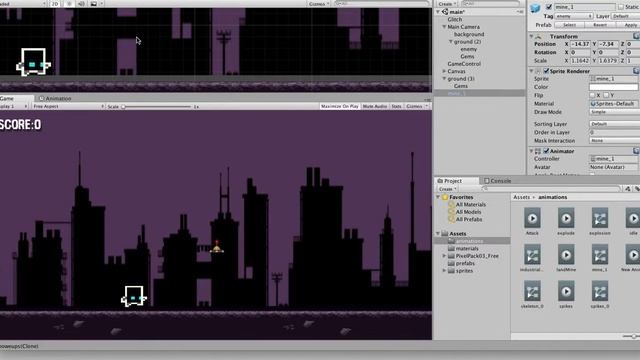Screen dimensions: 640x360
Task: Collapse ground (3) in Hierarchy
Action: pyautogui.click(x=444, y=78)
